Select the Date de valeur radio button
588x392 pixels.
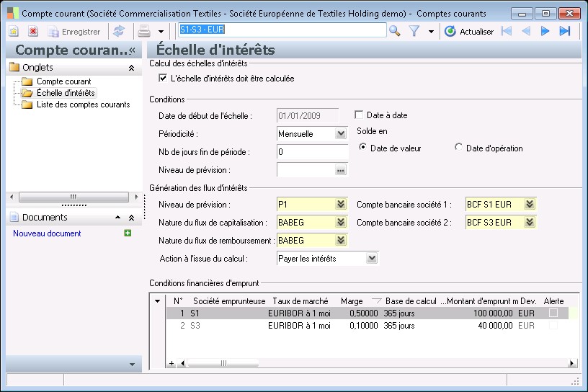click(x=362, y=147)
